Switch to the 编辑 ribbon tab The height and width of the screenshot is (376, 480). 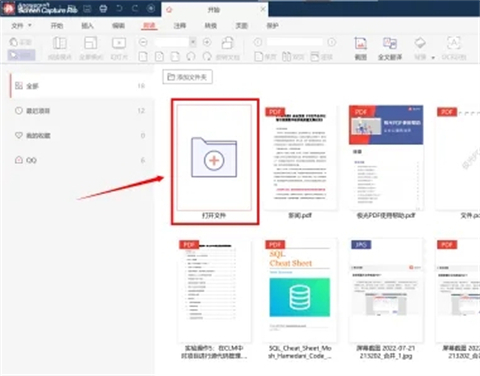[118, 26]
